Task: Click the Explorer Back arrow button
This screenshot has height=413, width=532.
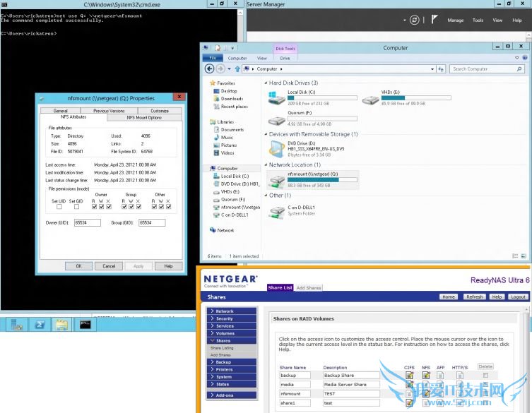Action: 209,69
